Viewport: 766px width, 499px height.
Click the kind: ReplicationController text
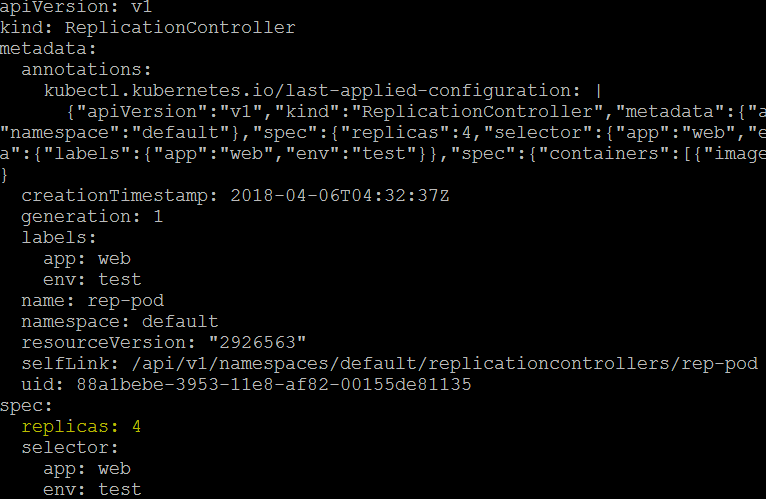[x=148, y=28]
